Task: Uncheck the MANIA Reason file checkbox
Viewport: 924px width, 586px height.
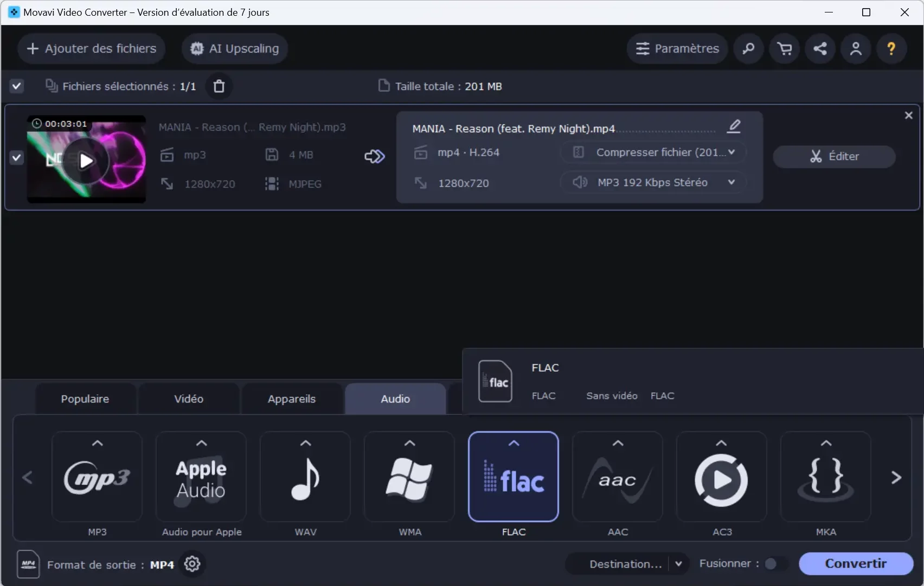Action: coord(17,157)
